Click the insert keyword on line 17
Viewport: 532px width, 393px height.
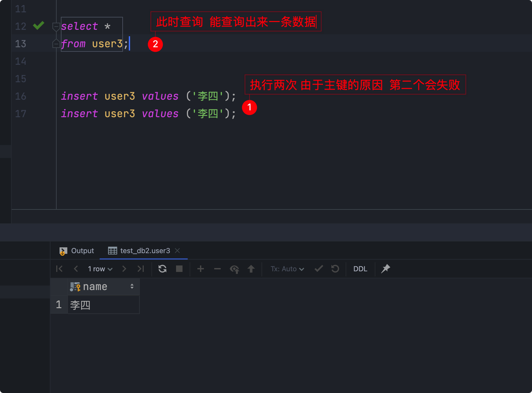click(x=79, y=114)
